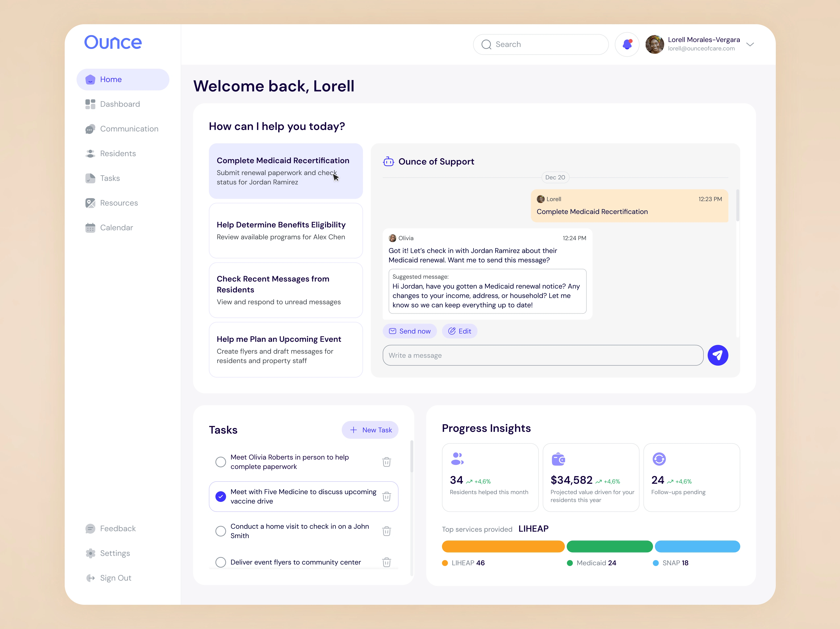Image resolution: width=840 pixels, height=629 pixels.
Task: Click the Calendar icon in sidebar
Action: pos(90,228)
